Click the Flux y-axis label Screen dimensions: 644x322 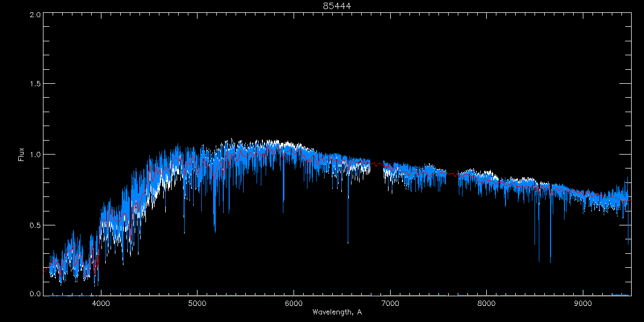pyautogui.click(x=21, y=155)
